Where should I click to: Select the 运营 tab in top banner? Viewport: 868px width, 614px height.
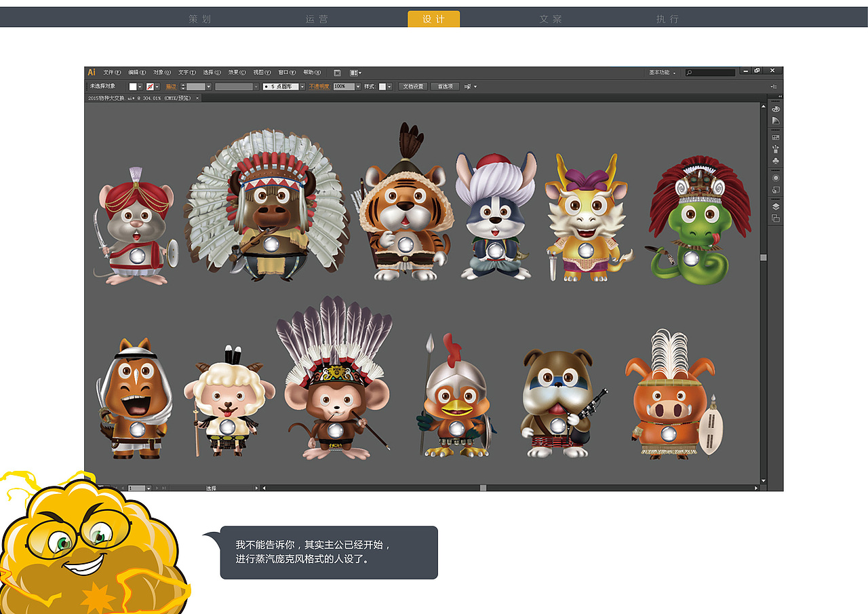317,19
